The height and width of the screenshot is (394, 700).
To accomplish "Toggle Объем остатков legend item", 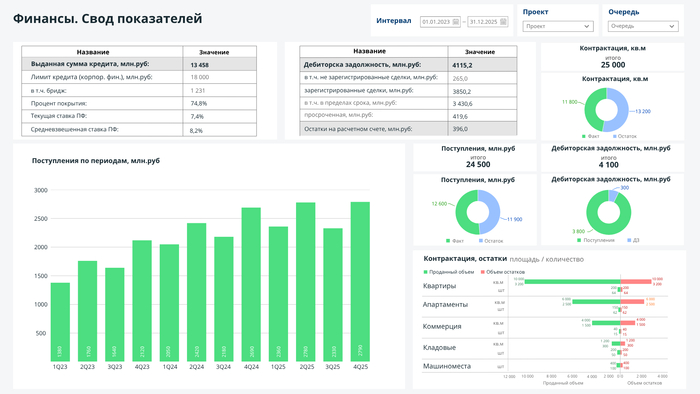I will coord(503,272).
